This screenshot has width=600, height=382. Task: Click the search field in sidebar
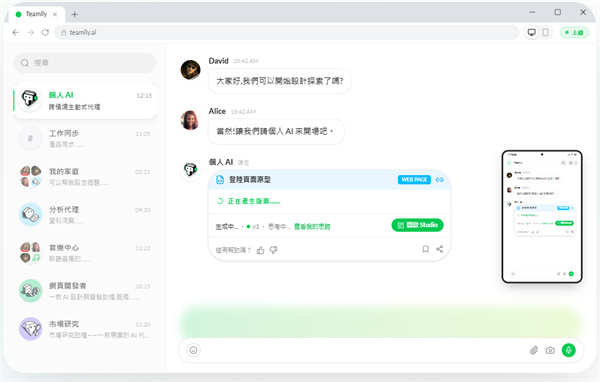[x=85, y=63]
